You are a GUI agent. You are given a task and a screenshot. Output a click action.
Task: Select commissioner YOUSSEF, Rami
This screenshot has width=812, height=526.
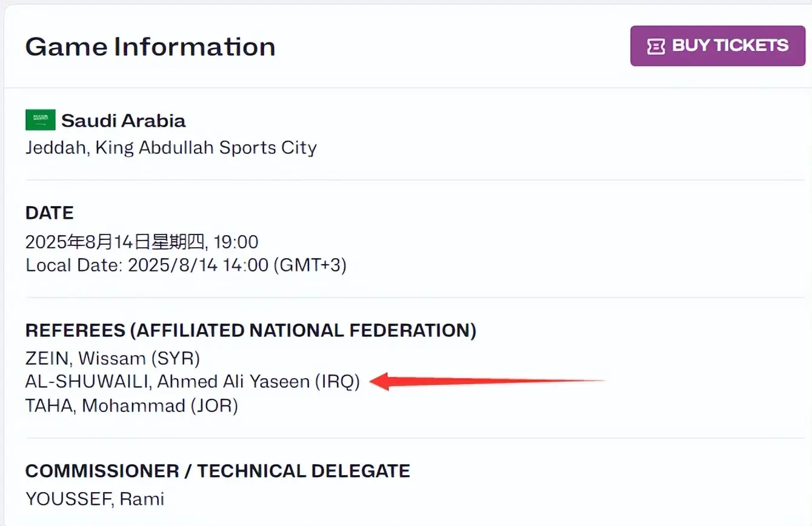coord(95,499)
